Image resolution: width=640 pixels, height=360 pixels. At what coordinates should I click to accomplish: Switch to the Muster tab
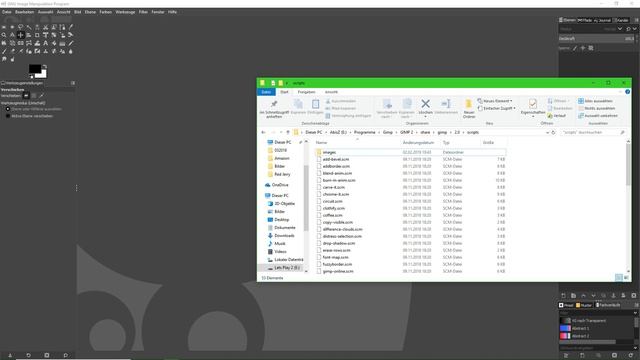pyautogui.click(x=584, y=305)
